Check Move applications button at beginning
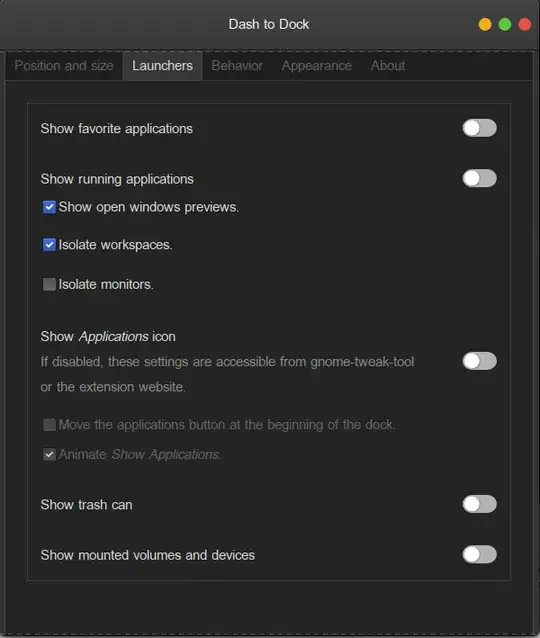Viewport: 540px width, 638px height. pos(49,424)
